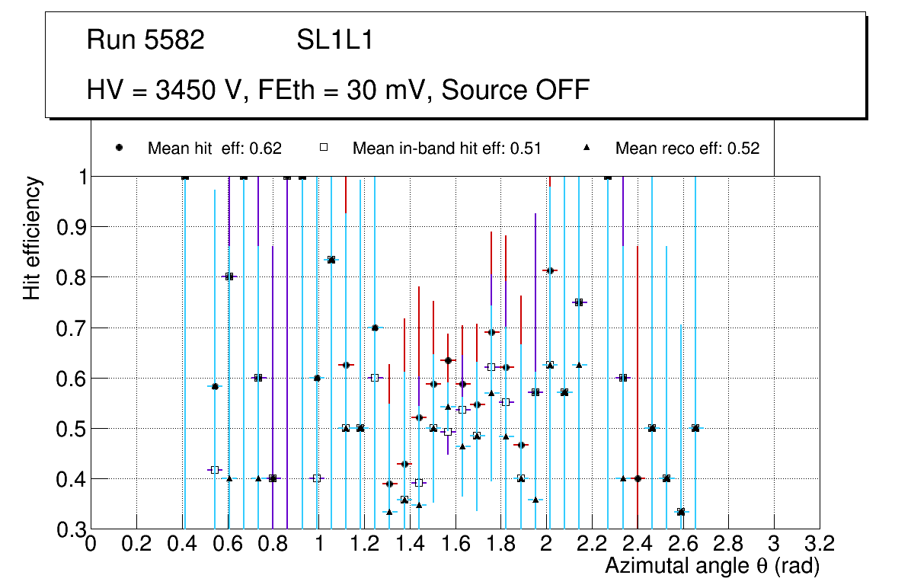Select the 'Mean in-band hit eff: 0.51' legend label
The image size is (911, 588).
point(446,149)
